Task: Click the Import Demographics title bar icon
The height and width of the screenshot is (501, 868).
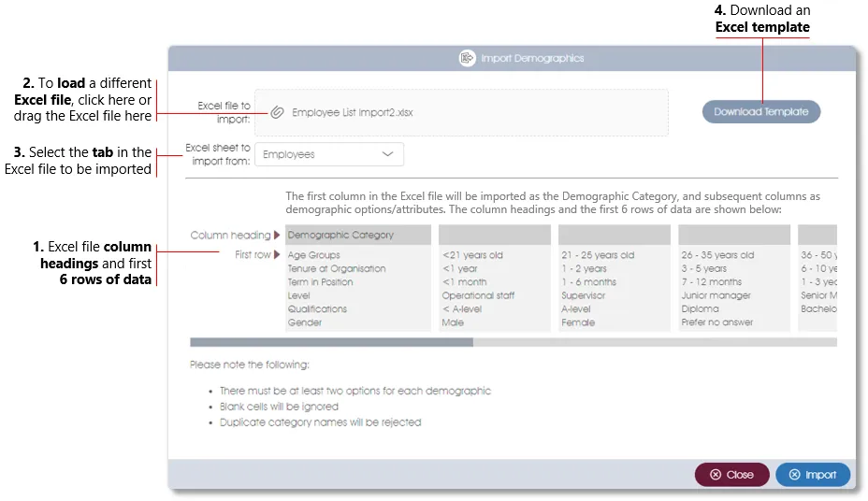Action: 467,58
